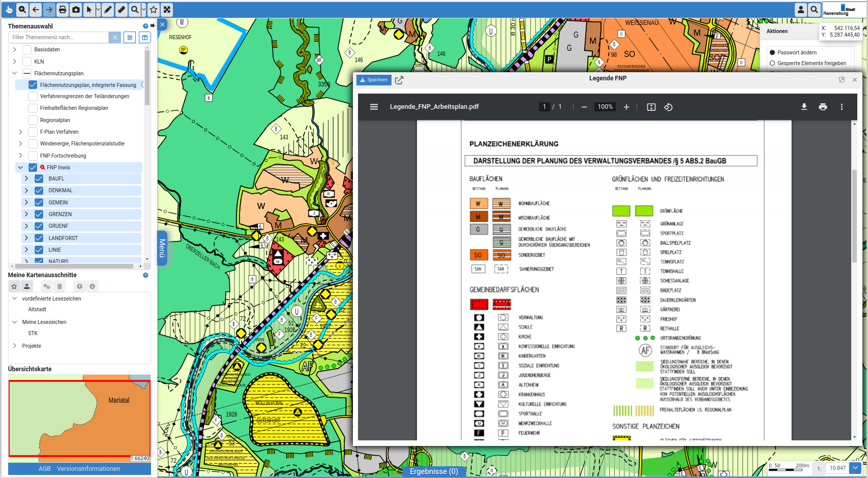This screenshot has height=478, width=868.
Task: Download the Legende FNP PDF
Action: point(804,107)
